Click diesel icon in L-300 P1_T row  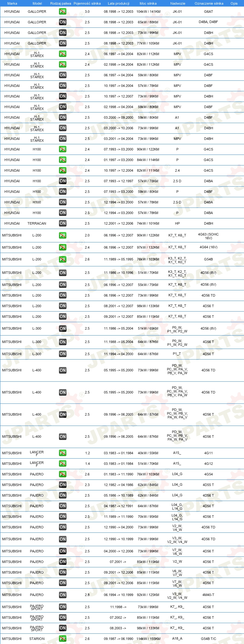(63, 354)
